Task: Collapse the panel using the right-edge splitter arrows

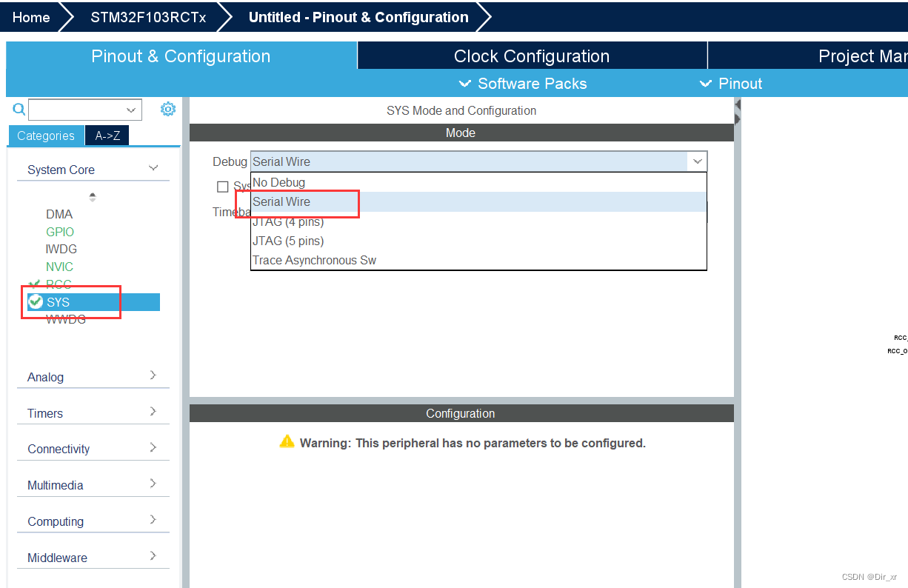Action: pyautogui.click(x=738, y=112)
